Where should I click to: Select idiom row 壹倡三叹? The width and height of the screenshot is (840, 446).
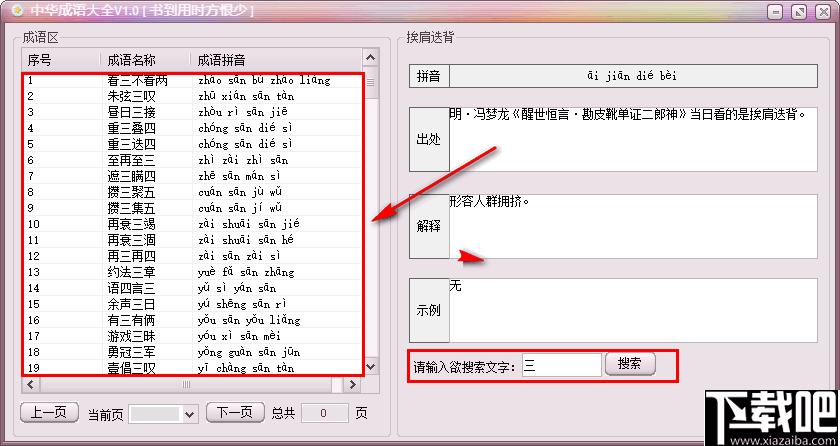[x=192, y=368]
